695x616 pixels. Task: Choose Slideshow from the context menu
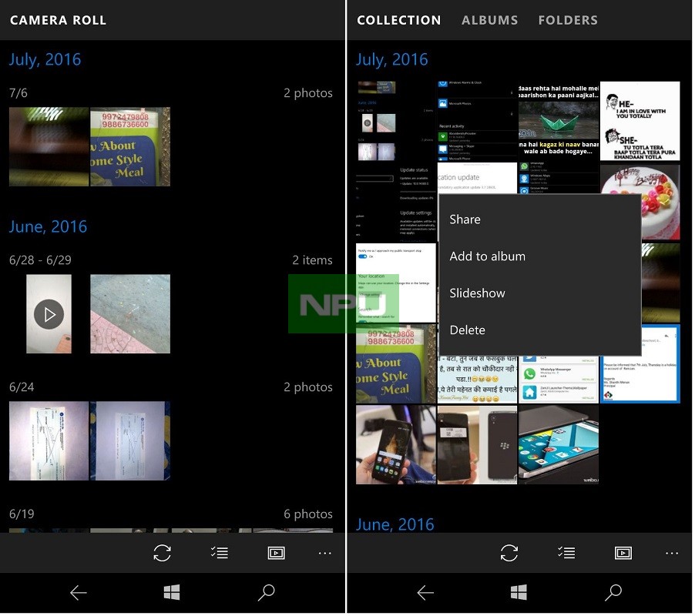pos(540,293)
